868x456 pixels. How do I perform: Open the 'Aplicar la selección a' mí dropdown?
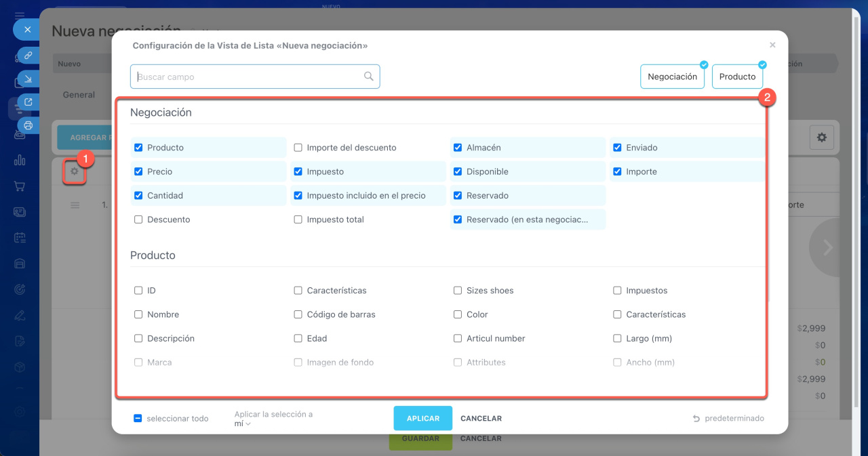243,423
